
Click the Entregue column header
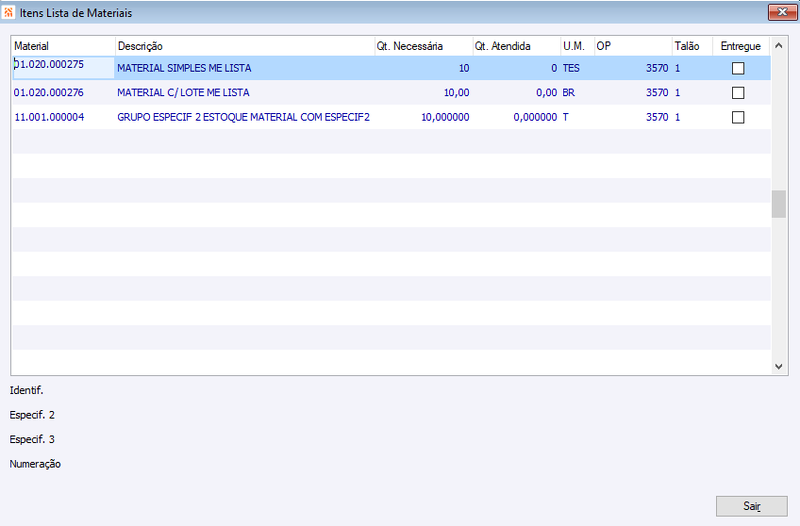click(741, 46)
